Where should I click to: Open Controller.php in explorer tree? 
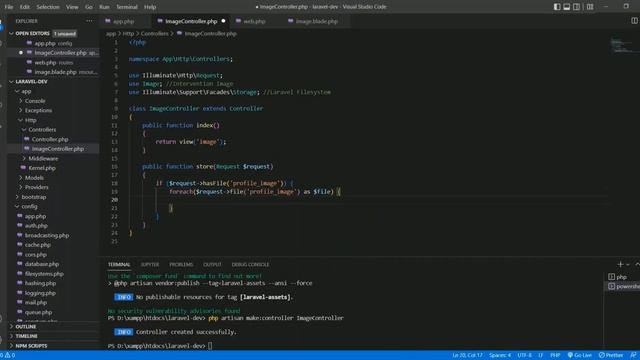pyautogui.click(x=50, y=139)
